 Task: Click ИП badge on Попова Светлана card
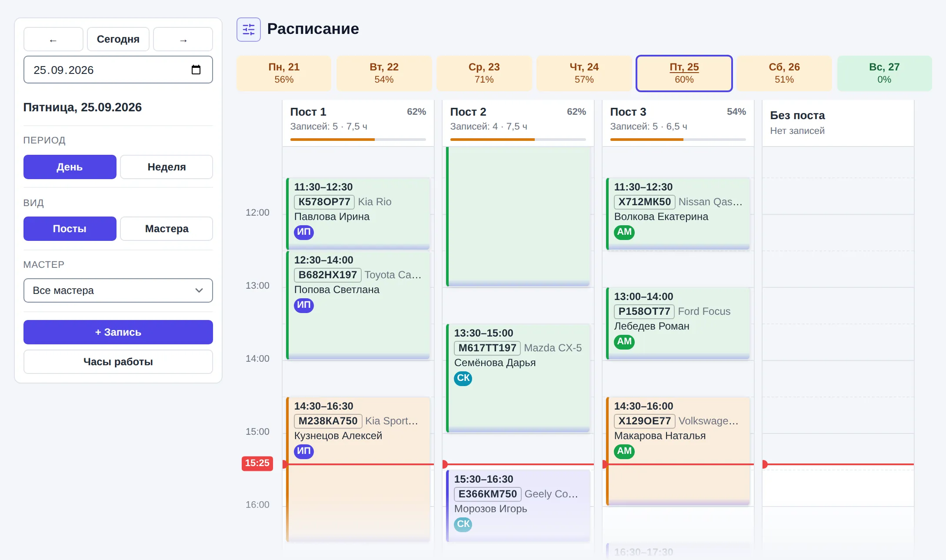304,305
